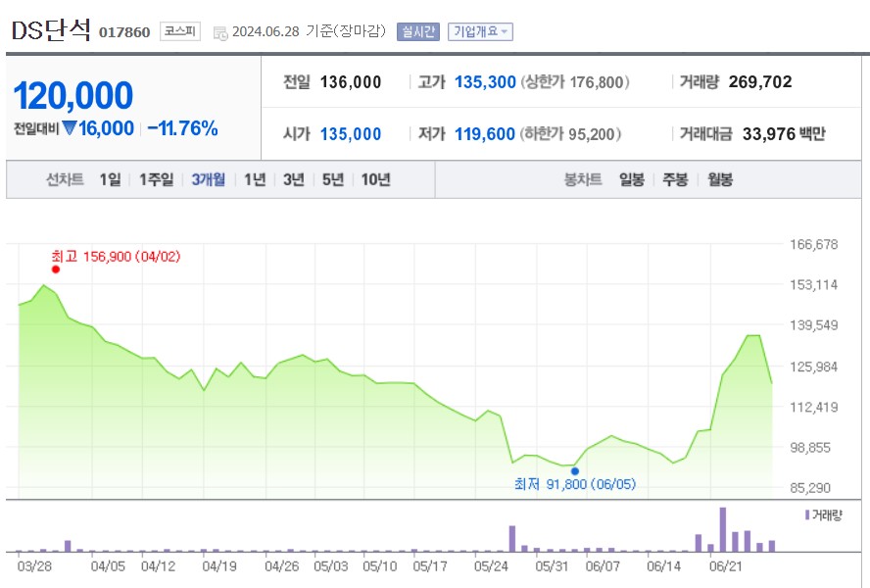
Task: Open the 기업개요 dropdown
Action: pyautogui.click(x=480, y=31)
